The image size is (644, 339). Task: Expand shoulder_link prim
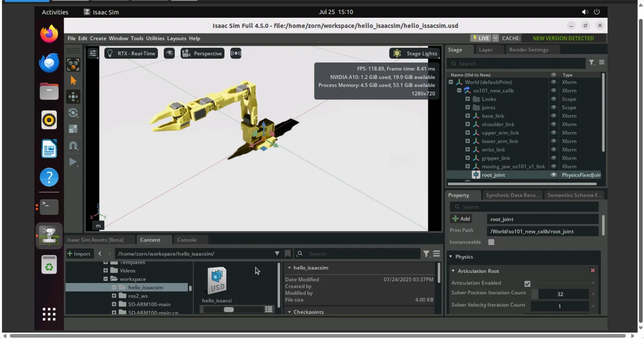[x=467, y=124]
